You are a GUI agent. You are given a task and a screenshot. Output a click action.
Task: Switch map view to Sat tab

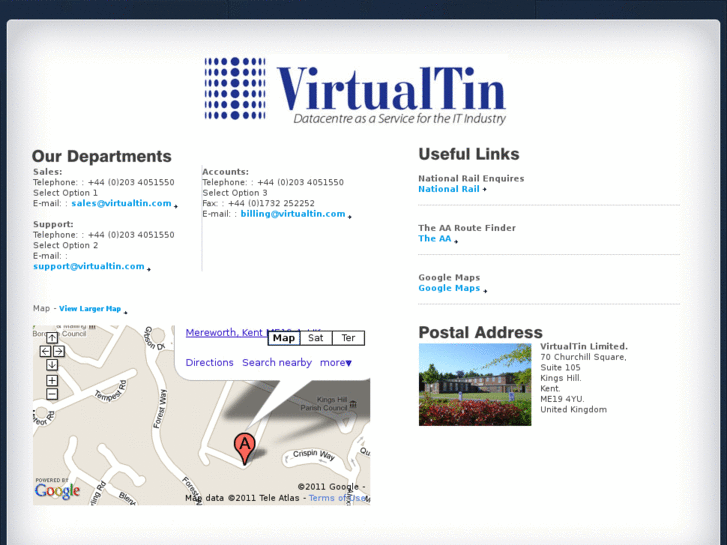(316, 338)
